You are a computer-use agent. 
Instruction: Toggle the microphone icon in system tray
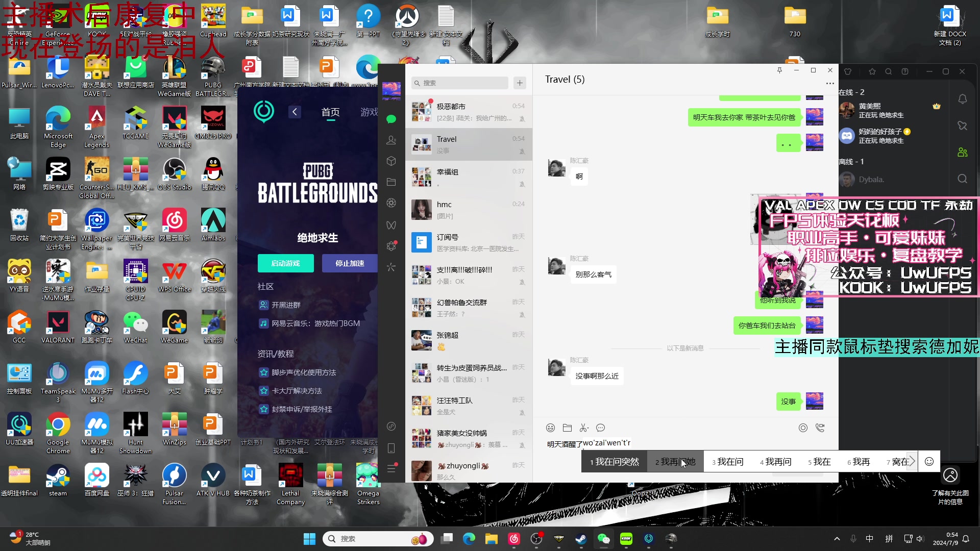853,539
